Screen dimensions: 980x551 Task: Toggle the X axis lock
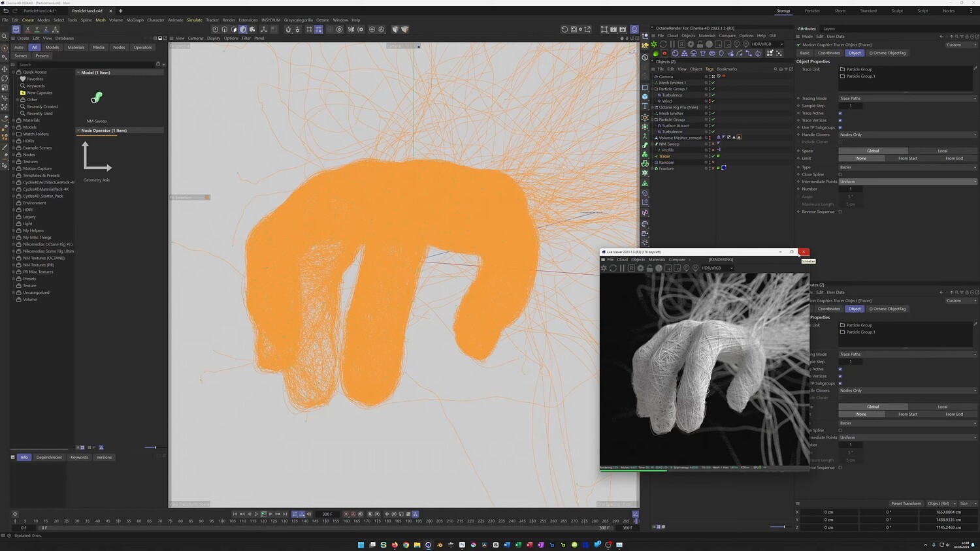[27, 29]
